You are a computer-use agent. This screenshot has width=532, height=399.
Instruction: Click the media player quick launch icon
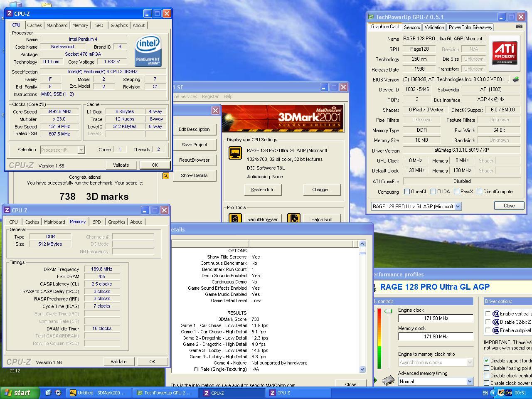click(58, 392)
